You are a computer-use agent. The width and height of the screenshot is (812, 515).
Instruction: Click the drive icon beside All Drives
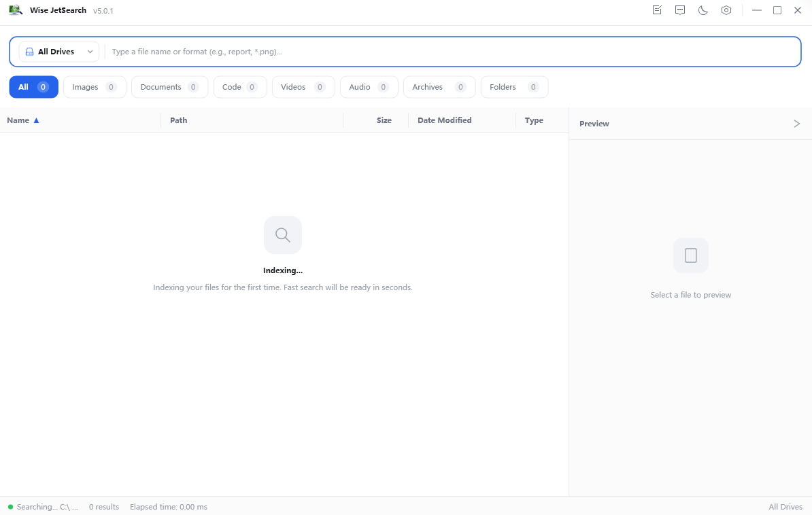click(29, 52)
